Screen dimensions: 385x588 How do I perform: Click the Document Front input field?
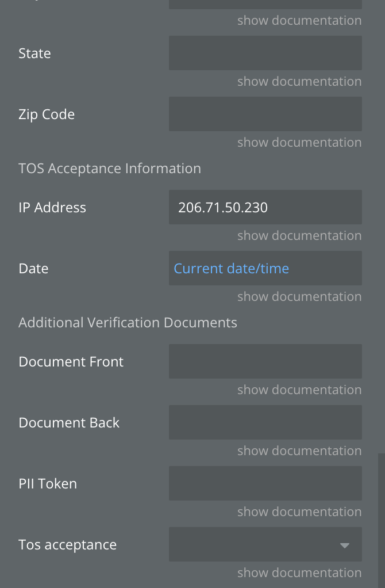tap(265, 361)
